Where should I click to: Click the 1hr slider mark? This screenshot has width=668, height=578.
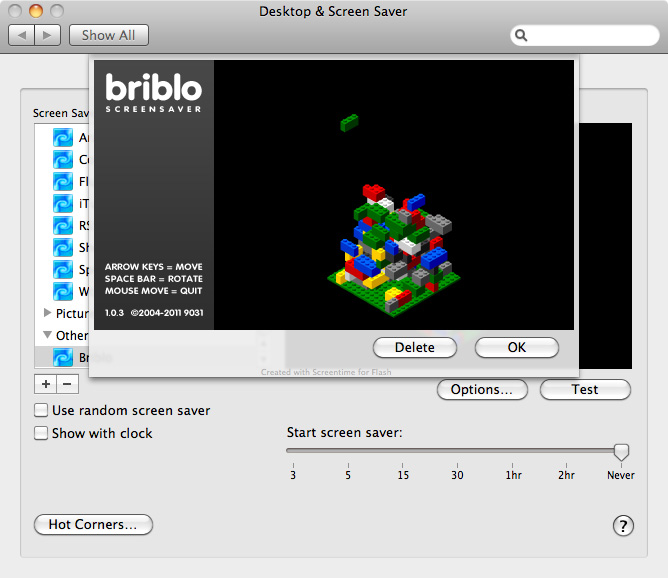(513, 475)
